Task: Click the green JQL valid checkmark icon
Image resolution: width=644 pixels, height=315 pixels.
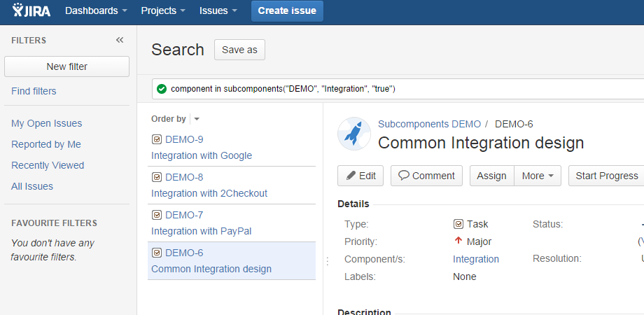Action: pos(162,89)
